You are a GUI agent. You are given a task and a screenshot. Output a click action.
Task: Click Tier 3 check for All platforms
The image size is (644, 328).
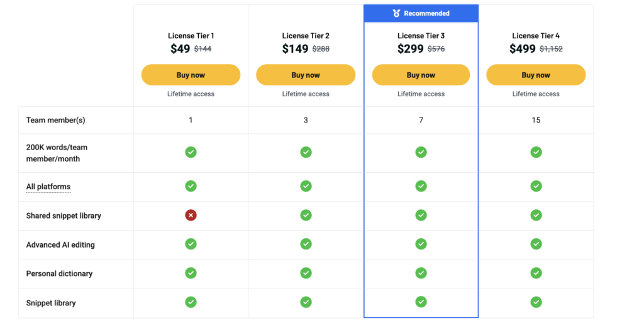pos(421,186)
